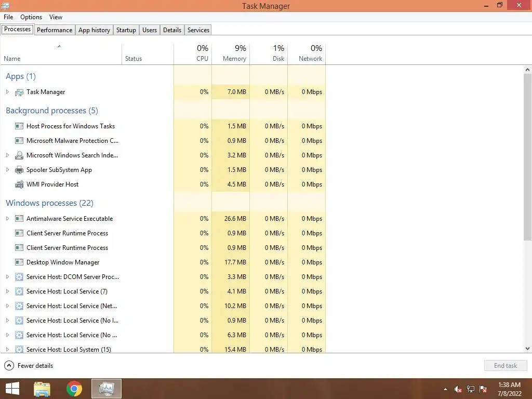The image size is (532, 399).
Task: Click the vertical scrollbar thumb
Action: (x=527, y=157)
